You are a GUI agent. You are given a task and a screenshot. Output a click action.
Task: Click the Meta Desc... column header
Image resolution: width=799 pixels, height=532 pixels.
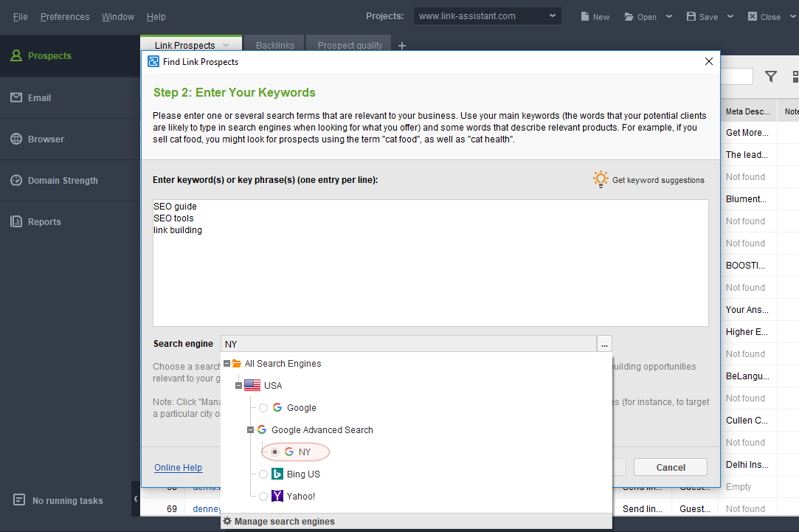coord(748,111)
